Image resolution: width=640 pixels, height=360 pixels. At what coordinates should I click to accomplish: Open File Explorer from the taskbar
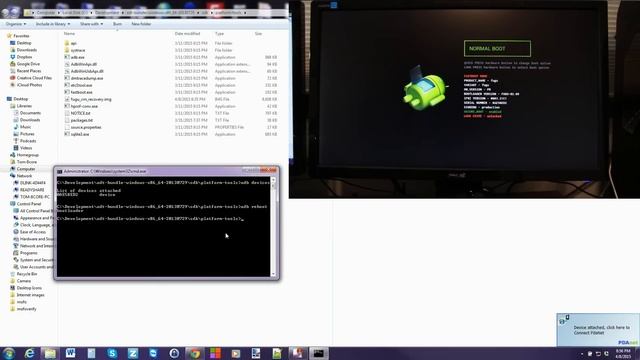tap(50, 353)
